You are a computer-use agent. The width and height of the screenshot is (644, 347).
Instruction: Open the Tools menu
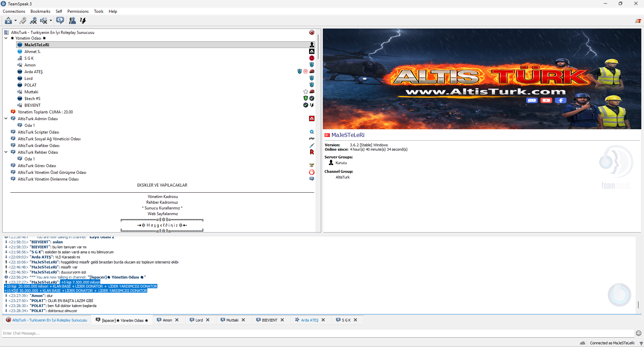(x=99, y=11)
